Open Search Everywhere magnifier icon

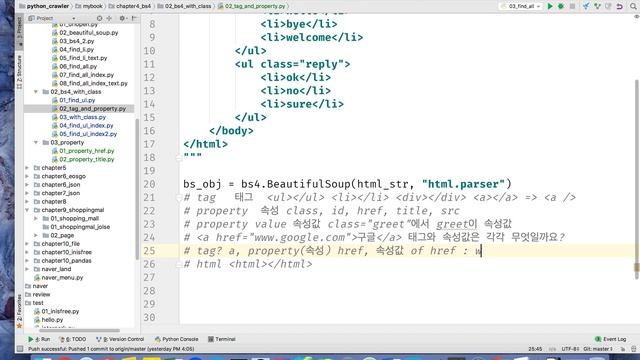[x=633, y=6]
